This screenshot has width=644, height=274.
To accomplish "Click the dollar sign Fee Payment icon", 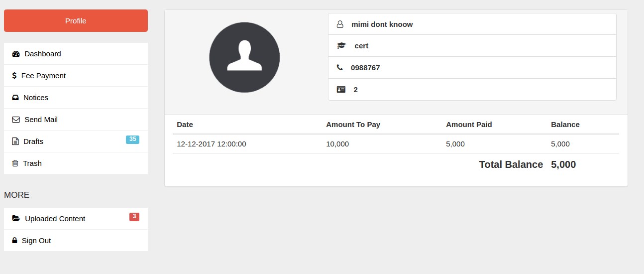I will click(x=14, y=76).
